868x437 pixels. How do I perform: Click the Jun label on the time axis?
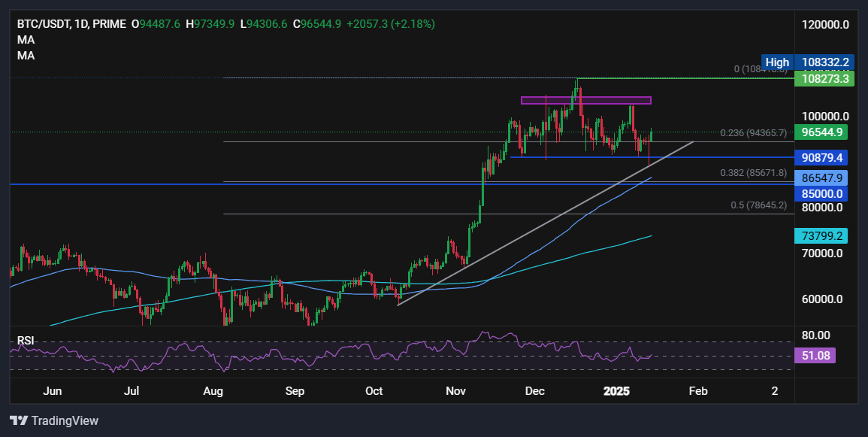point(52,391)
